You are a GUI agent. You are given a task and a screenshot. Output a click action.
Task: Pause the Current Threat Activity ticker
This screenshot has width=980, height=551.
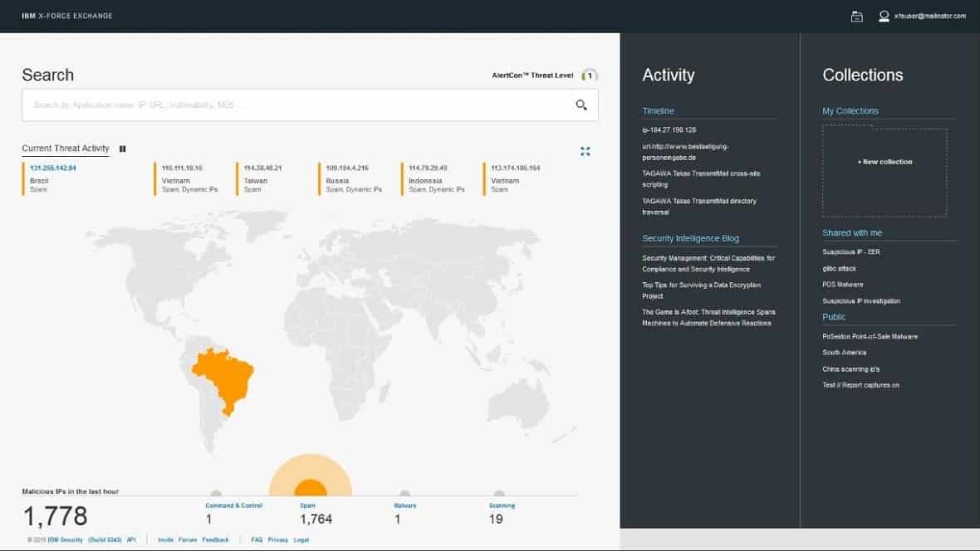[x=121, y=149]
